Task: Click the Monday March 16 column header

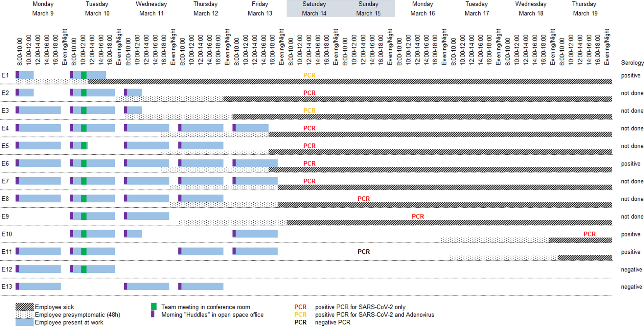Action: click(x=423, y=9)
